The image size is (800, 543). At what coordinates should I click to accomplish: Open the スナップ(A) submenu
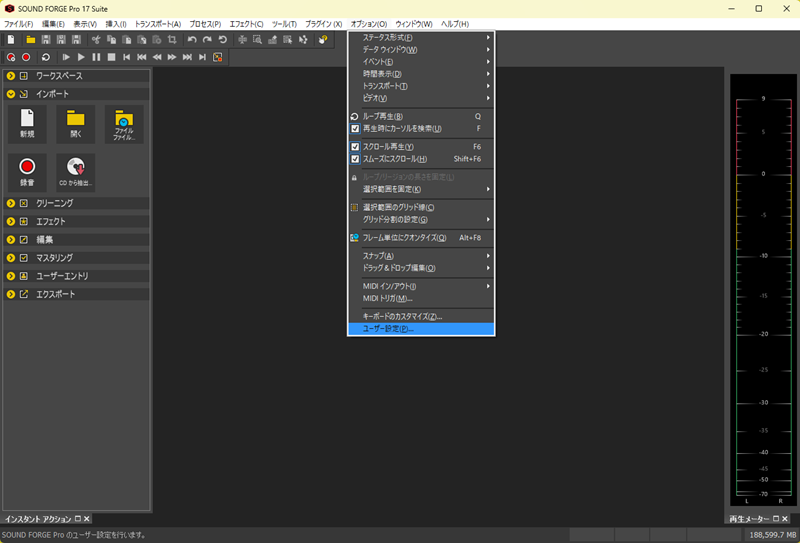point(421,256)
